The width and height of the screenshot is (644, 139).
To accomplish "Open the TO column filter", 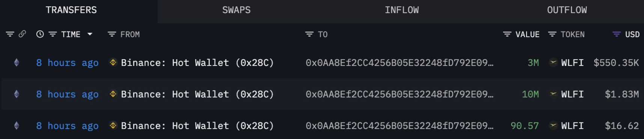I will tap(309, 34).
